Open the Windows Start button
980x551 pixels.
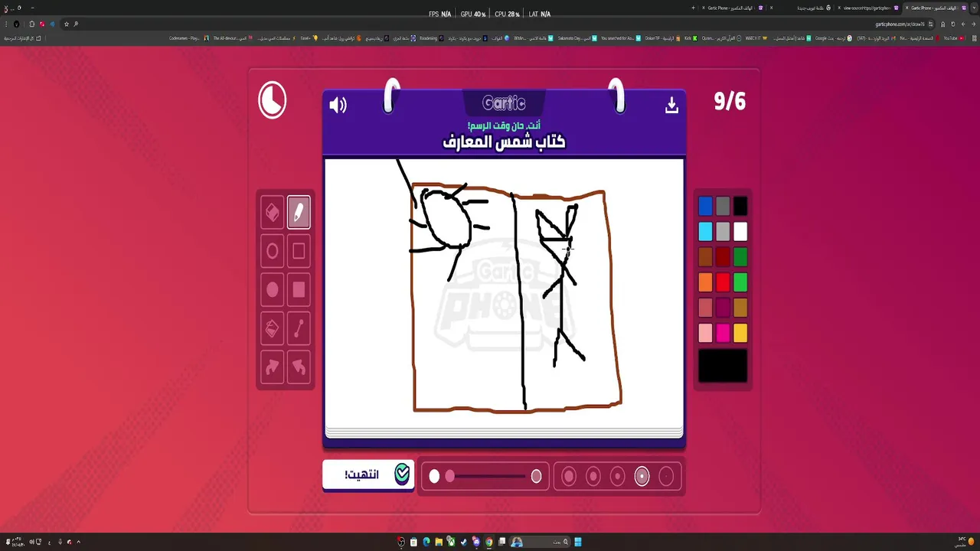[x=578, y=542]
